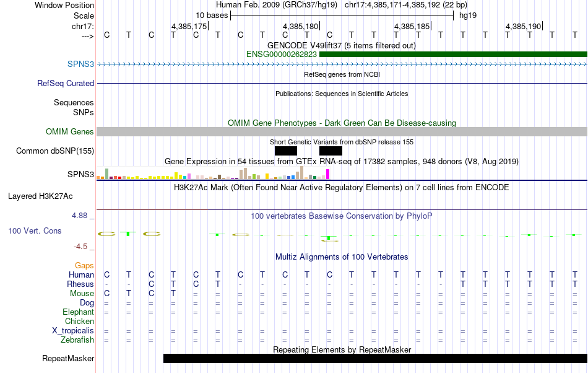Viewport: 588px width, 373px height.
Task: Click the OMIM Genes track label
Action: [69, 132]
